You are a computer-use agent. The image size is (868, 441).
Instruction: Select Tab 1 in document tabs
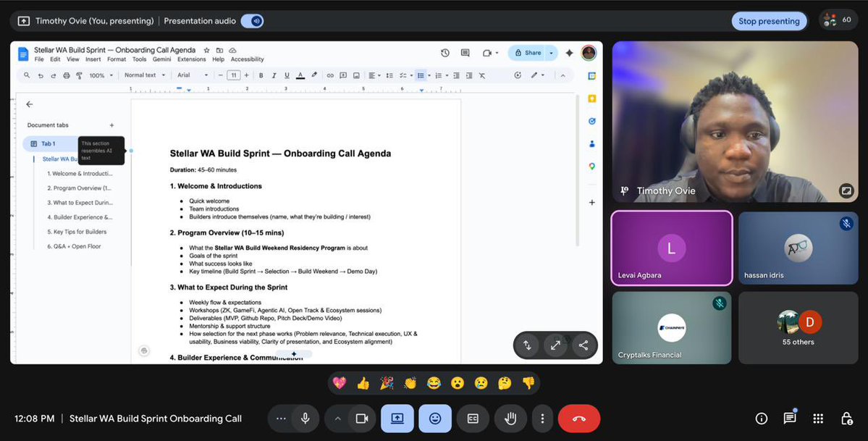(50, 143)
